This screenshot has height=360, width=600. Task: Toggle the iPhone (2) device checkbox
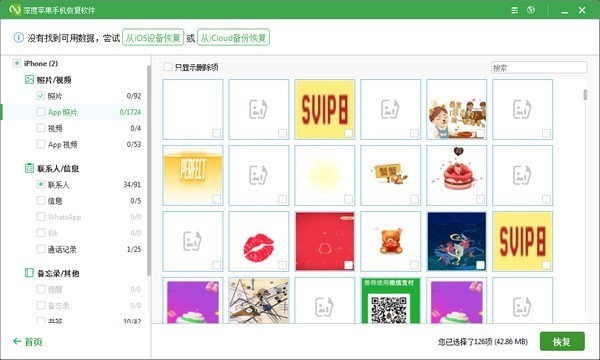click(x=16, y=63)
